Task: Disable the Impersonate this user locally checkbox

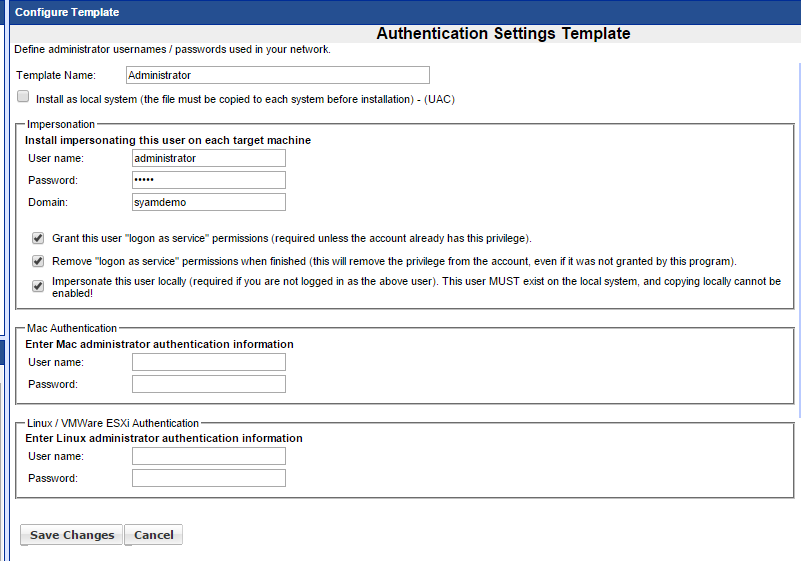Action: coord(38,284)
